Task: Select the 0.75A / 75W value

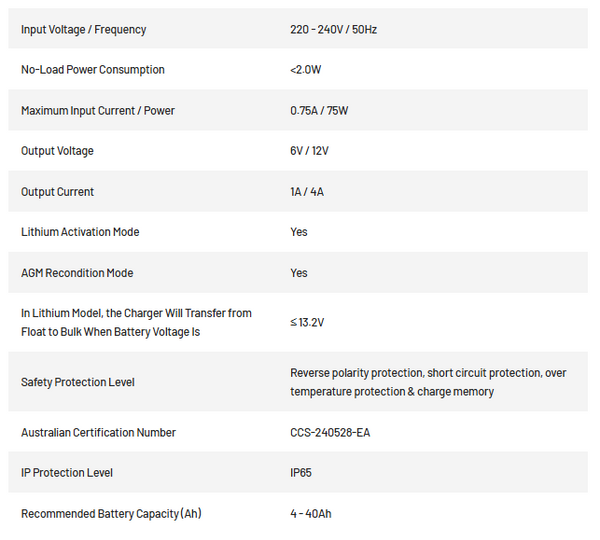Action: click(x=319, y=111)
